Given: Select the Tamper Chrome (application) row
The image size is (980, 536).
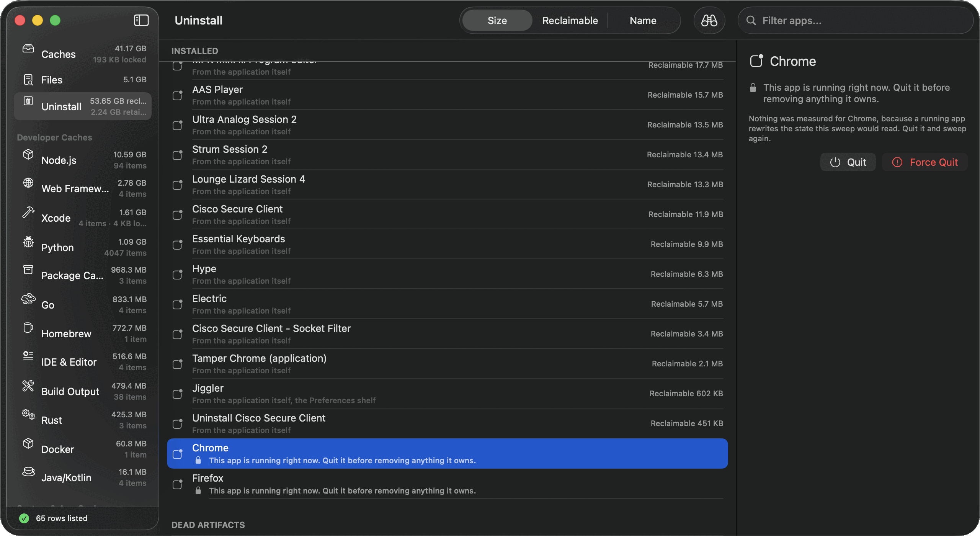Looking at the screenshot, I should coord(447,364).
